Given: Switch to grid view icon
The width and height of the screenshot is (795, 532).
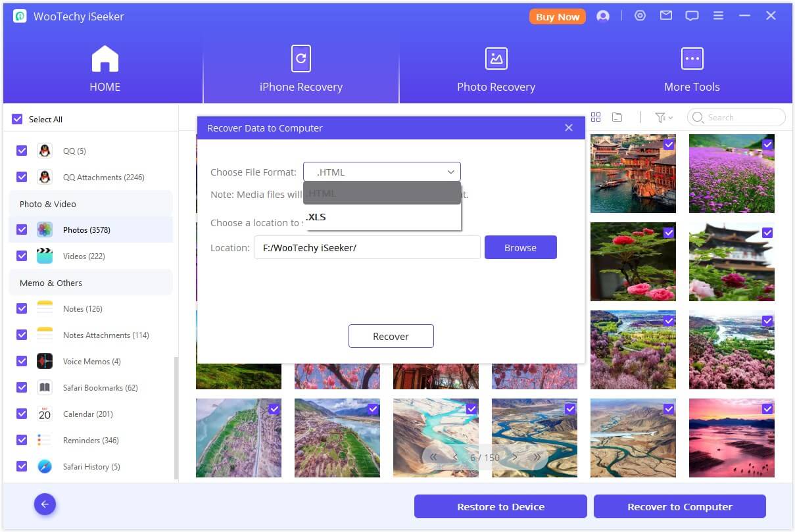Looking at the screenshot, I should coord(596,117).
